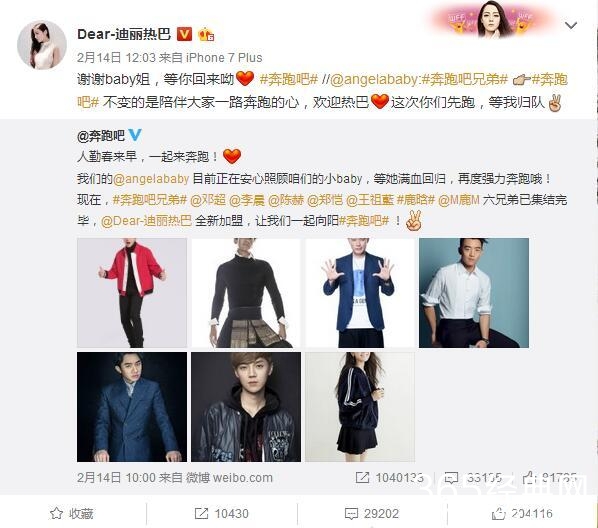Click the fan banner image top right
Image resolution: width=598 pixels, height=528 pixels.
click(x=492, y=20)
